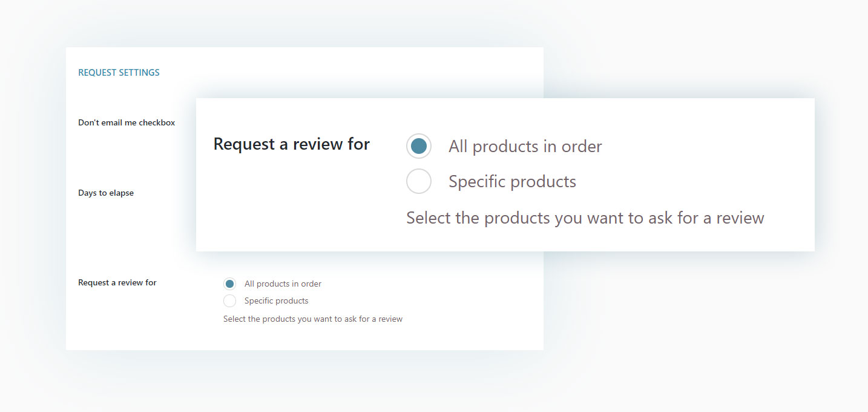This screenshot has width=868, height=412.
Task: Choose small 'Specific products' radio in settings panel
Action: 229,301
